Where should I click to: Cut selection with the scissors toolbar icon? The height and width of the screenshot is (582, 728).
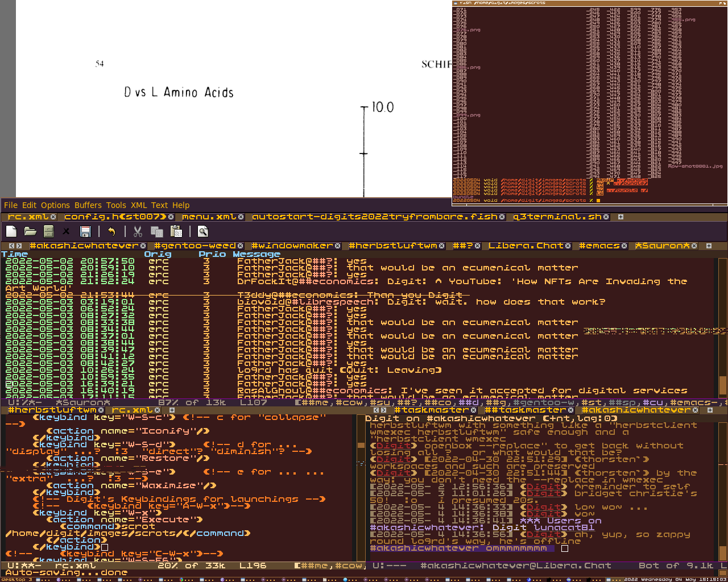pyautogui.click(x=138, y=231)
